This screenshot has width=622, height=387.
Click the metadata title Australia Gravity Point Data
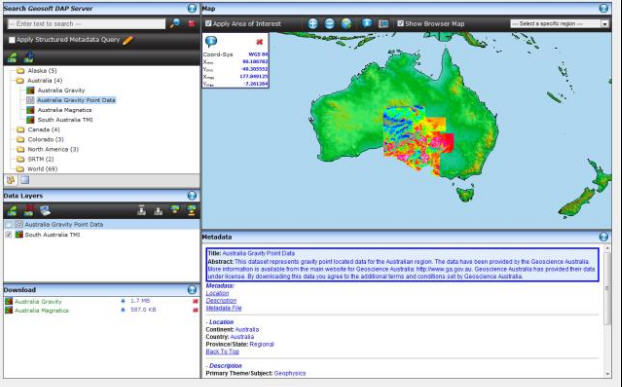259,253
